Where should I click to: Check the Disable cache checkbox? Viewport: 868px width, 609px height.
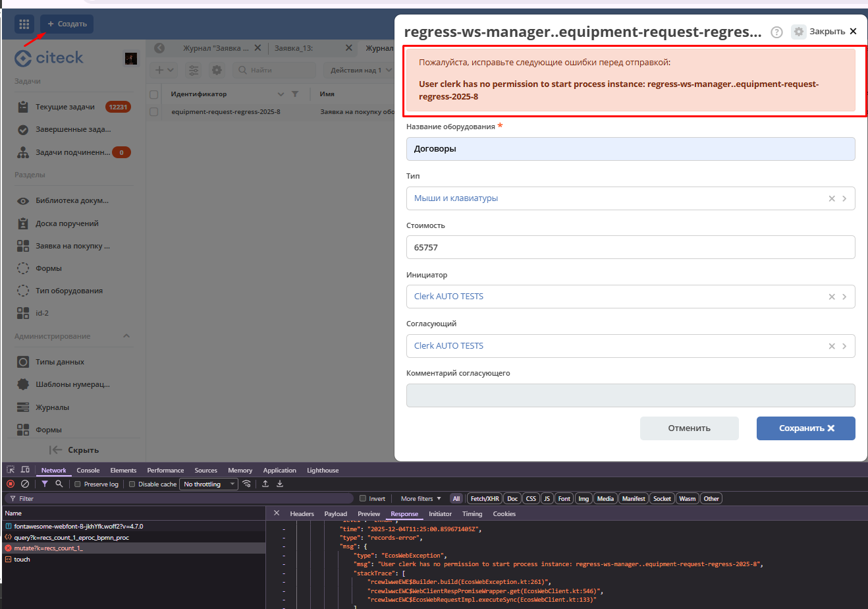pos(132,484)
